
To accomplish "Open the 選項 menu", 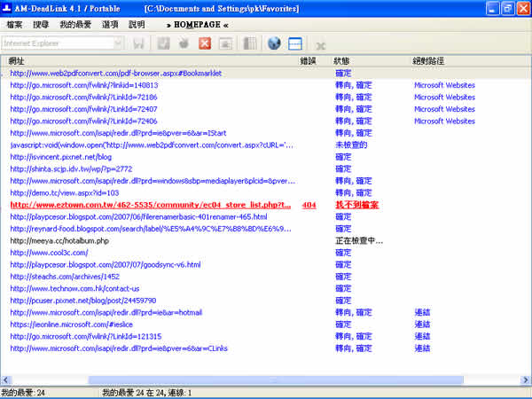I will pyautogui.click(x=111, y=25).
